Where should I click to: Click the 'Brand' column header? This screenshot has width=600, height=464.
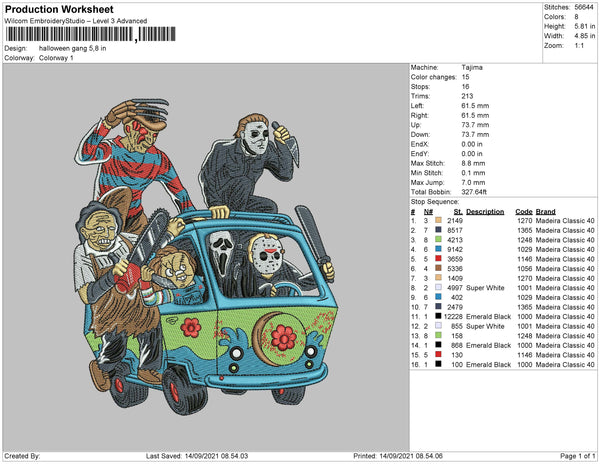point(545,212)
